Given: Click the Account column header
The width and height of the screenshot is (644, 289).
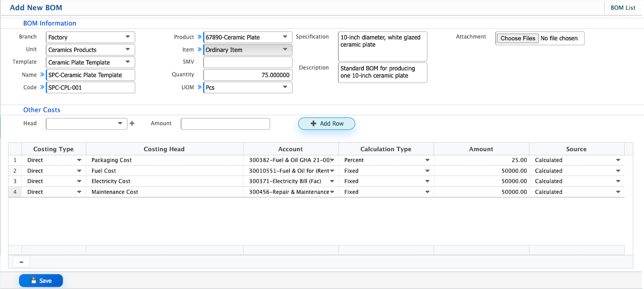Looking at the screenshot, I should [x=291, y=149].
